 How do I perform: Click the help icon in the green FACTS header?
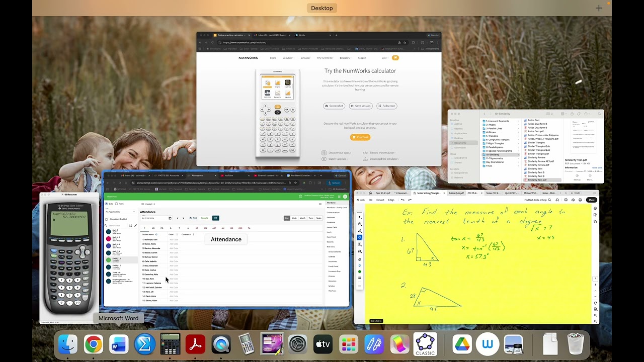(300, 196)
